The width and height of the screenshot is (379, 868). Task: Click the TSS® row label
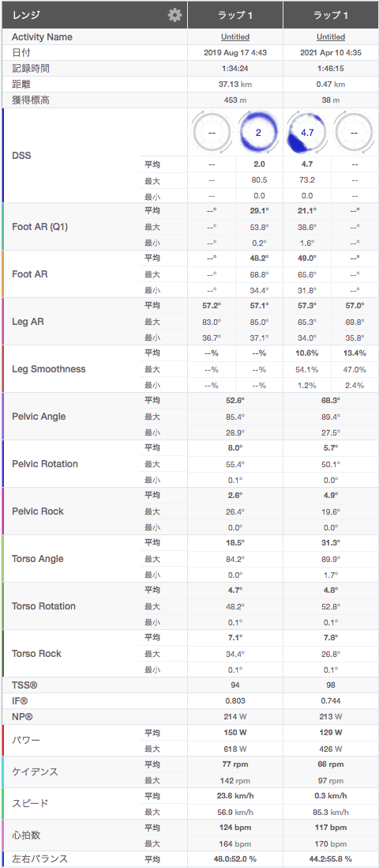pyautogui.click(x=24, y=685)
